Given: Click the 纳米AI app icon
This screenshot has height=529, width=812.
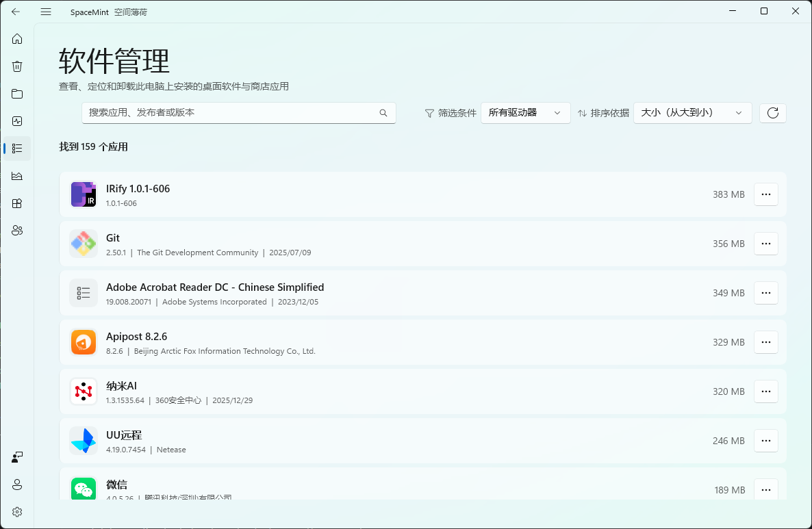Looking at the screenshot, I should click(84, 391).
